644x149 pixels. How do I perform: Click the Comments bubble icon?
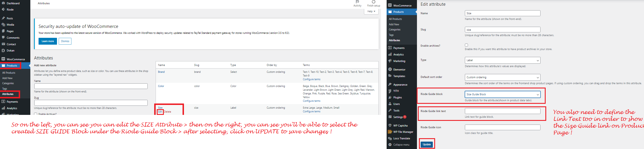pyautogui.click(x=3, y=38)
